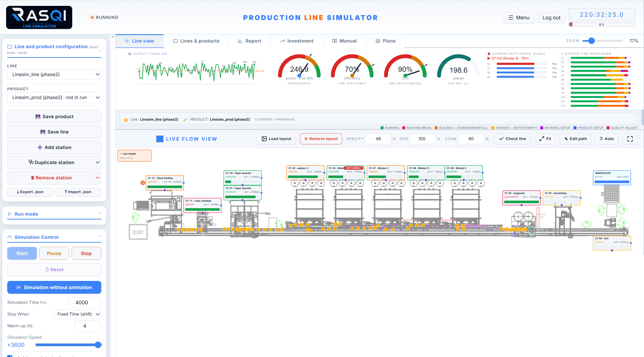Switch to the Line view tab

click(139, 41)
